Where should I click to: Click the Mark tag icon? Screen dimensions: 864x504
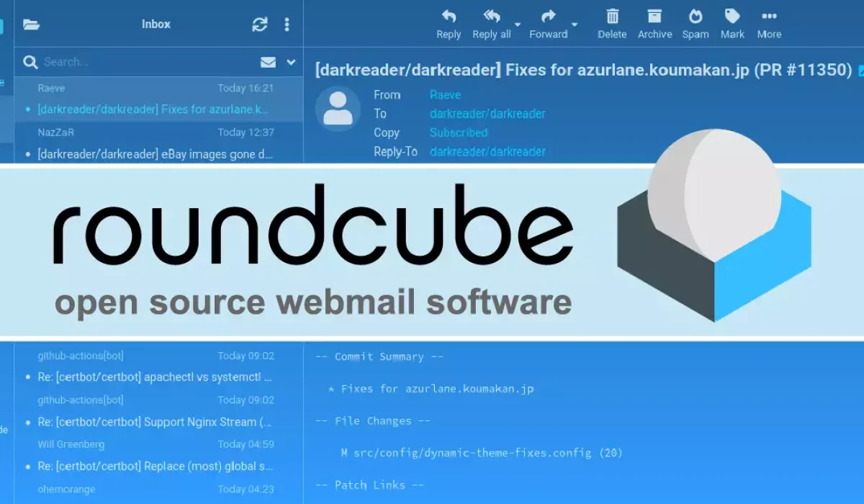pyautogui.click(x=733, y=16)
